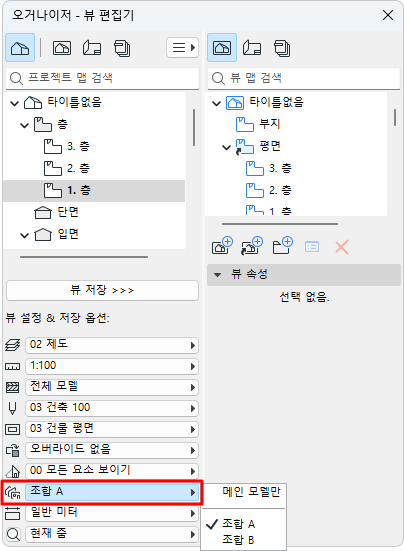
Task: Click renovation filter icon beside 00 모든 요소 보이기
Action: pyautogui.click(x=13, y=471)
